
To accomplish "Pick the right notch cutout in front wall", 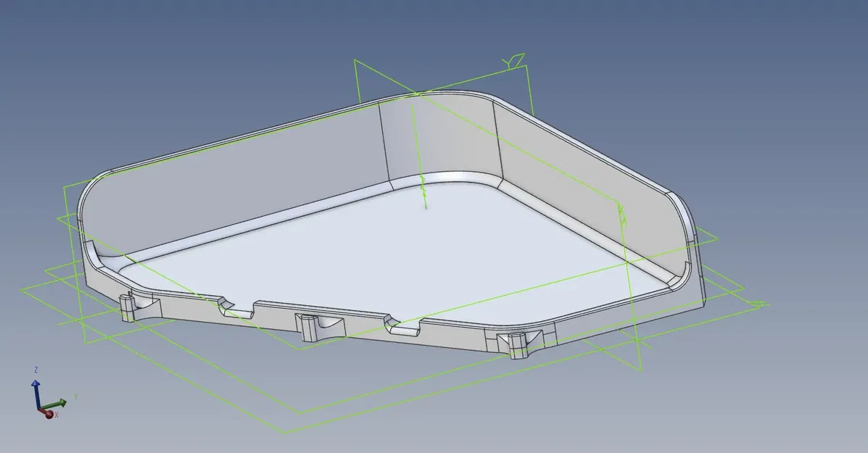I will click(403, 326).
